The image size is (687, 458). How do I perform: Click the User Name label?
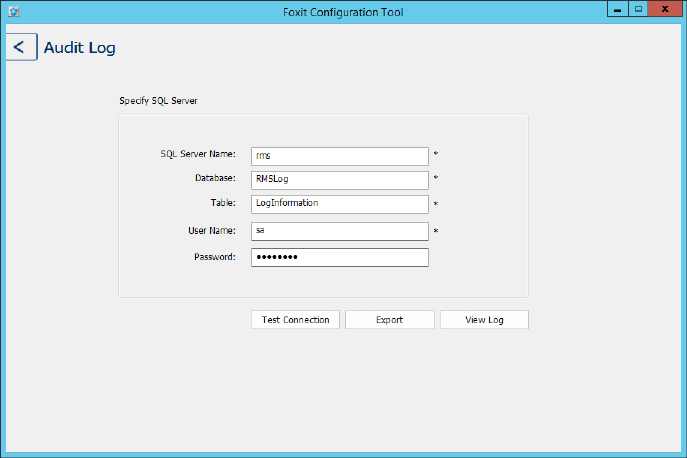212,231
